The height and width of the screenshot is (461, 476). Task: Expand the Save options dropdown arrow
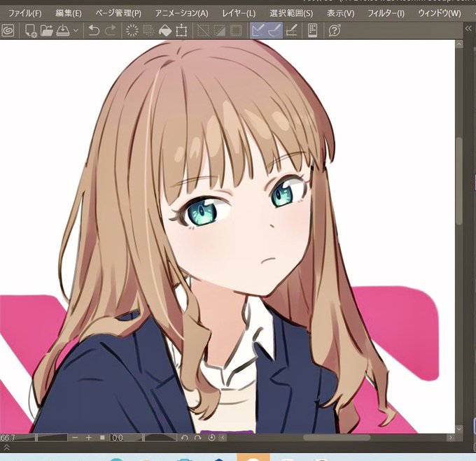(76, 31)
